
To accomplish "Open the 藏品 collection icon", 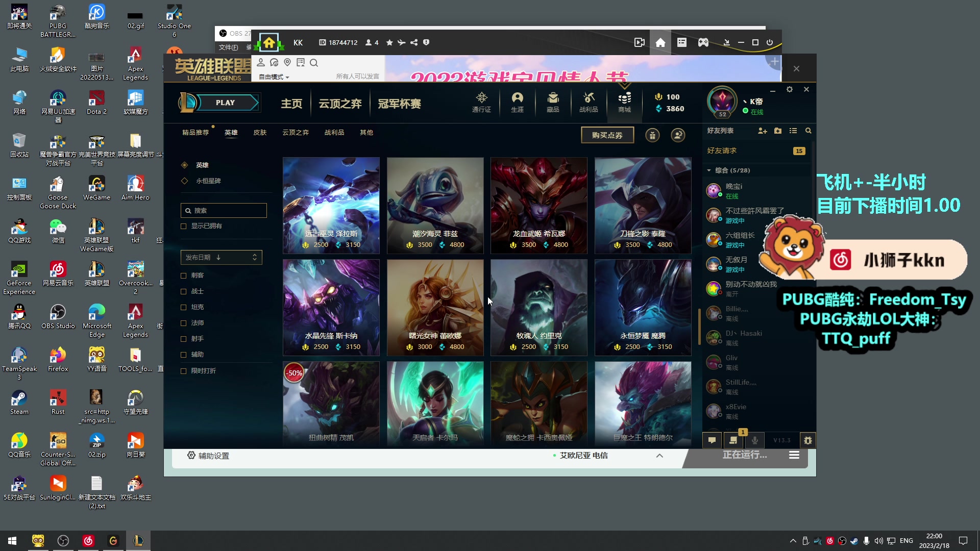I will 553,102.
